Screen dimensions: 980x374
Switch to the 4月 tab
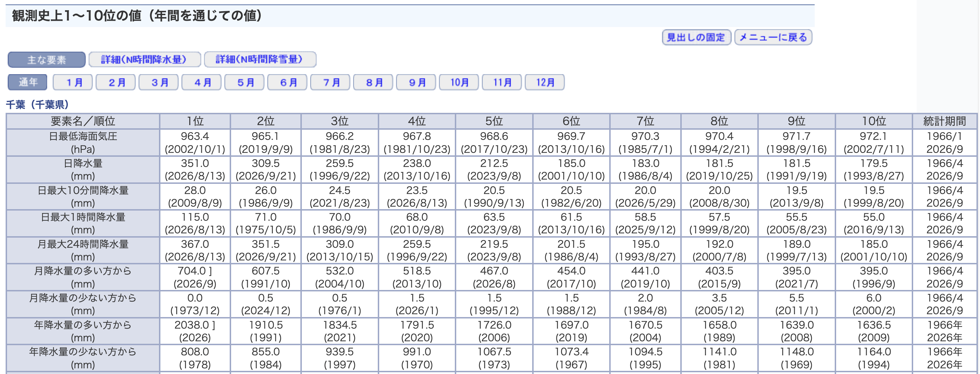tap(202, 82)
